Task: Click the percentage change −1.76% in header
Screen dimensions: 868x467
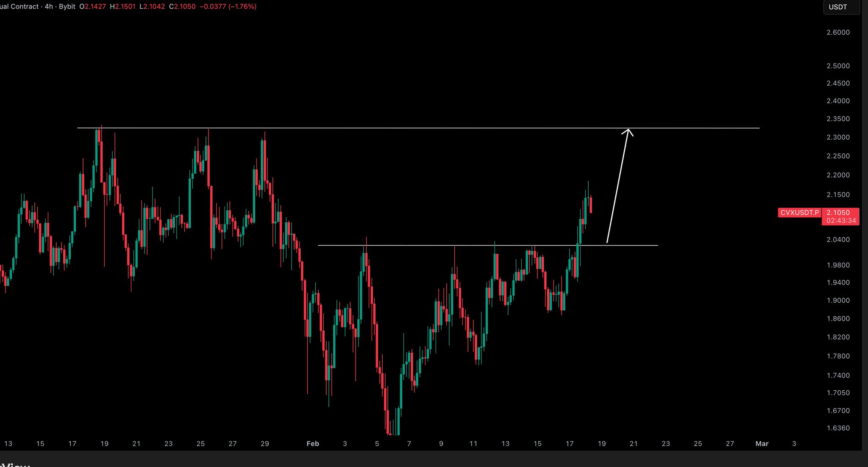Action: pos(242,7)
